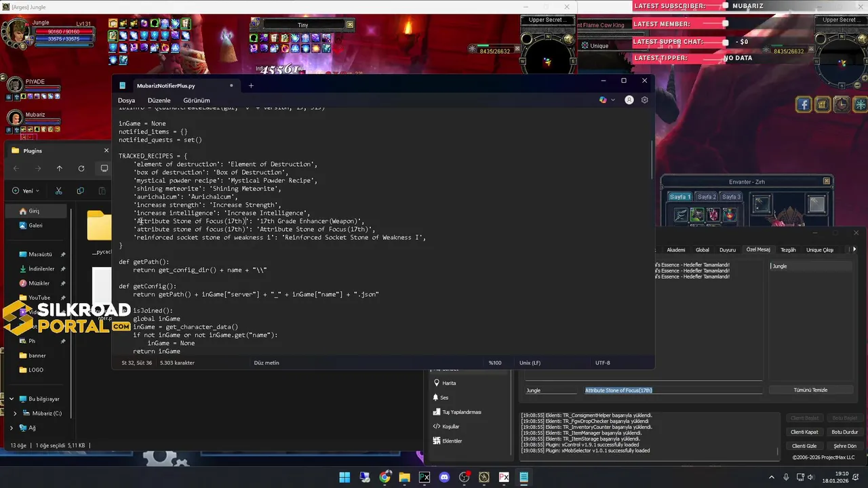Click the Jungle recipient name field
The width and height of the screenshot is (868, 488).
click(x=552, y=390)
